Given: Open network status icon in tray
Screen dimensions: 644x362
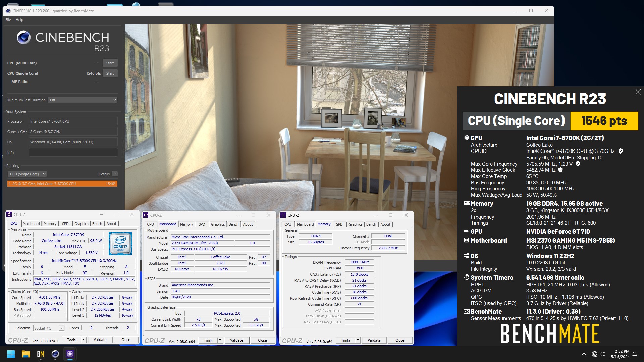Looking at the screenshot, I should click(594, 354).
